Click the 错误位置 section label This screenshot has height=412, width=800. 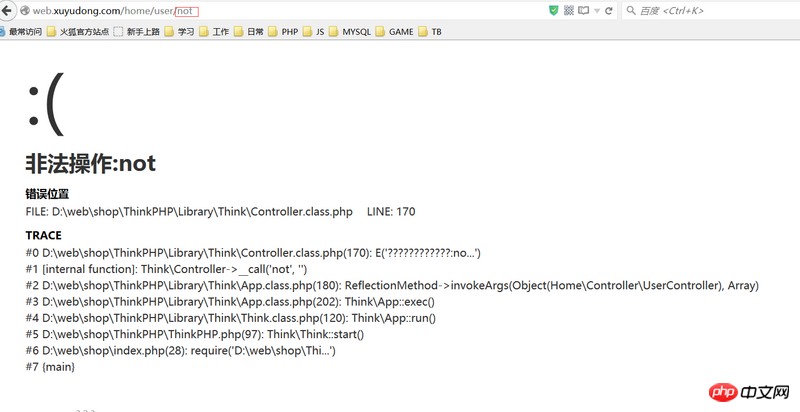coord(47,194)
